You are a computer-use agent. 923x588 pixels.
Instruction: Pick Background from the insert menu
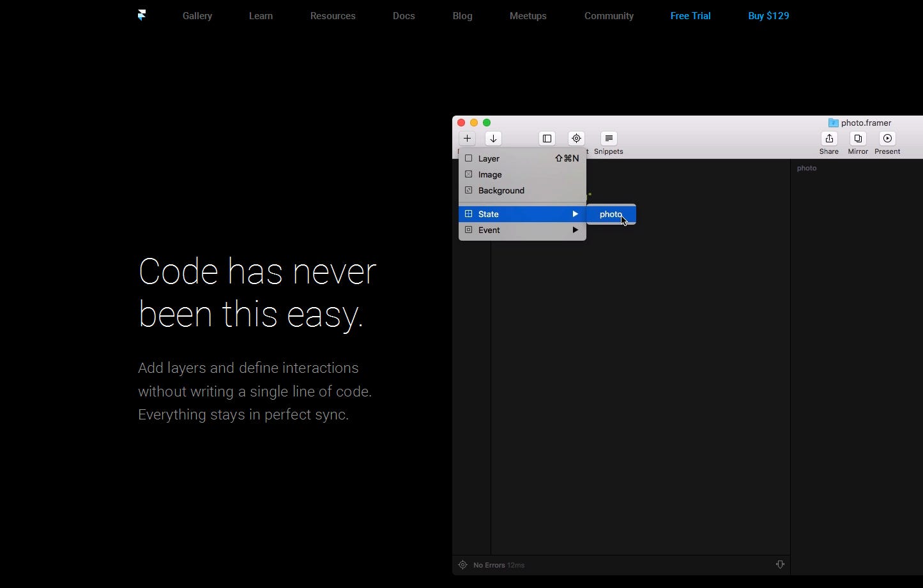coord(523,190)
